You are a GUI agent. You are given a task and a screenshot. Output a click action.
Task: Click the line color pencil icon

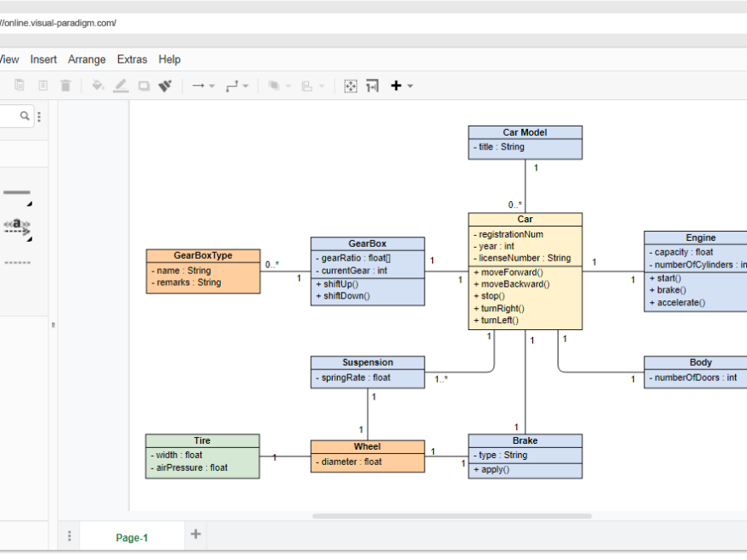coord(120,85)
